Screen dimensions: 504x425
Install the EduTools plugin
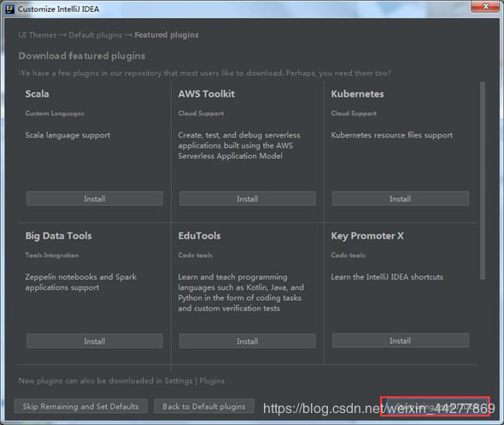(x=247, y=340)
